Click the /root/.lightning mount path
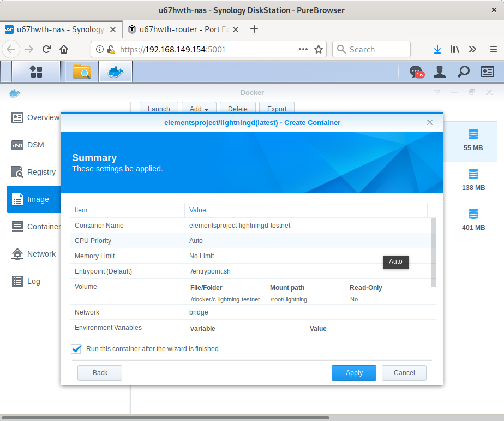The image size is (504, 421). click(289, 299)
